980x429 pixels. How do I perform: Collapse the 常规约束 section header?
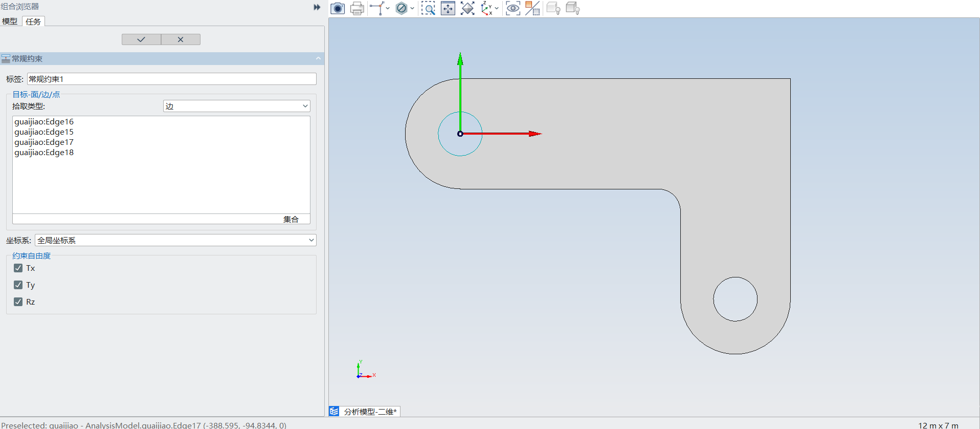(318, 58)
